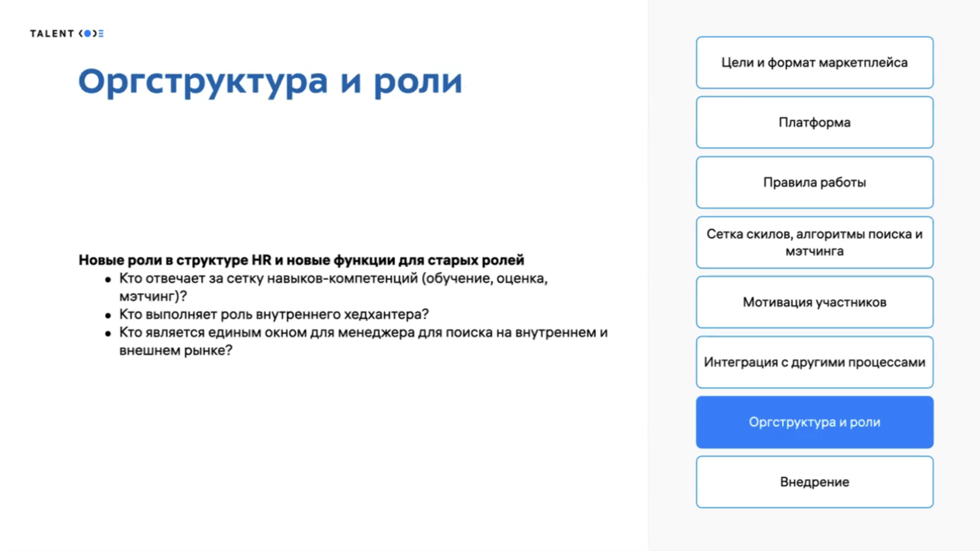Select the 'Платформа' section box
The image size is (980, 551).
(815, 122)
